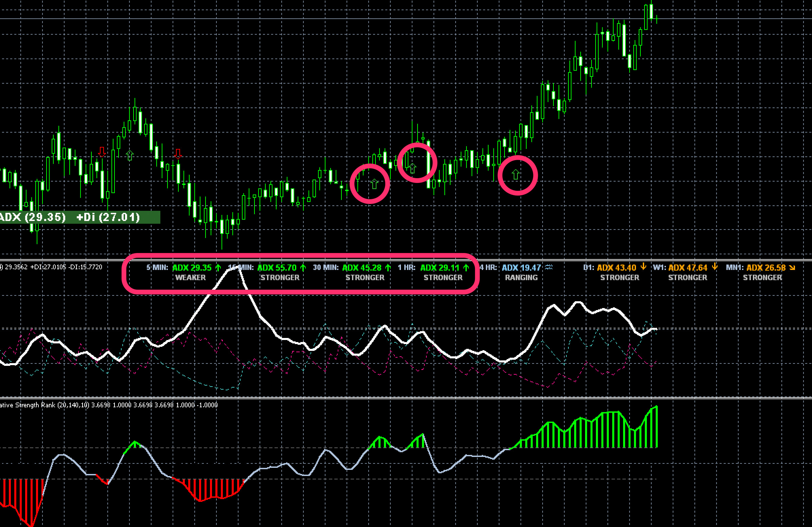Click the orange ADX 26.58 value
Viewport: 812px width, 527px height.
pos(766,268)
